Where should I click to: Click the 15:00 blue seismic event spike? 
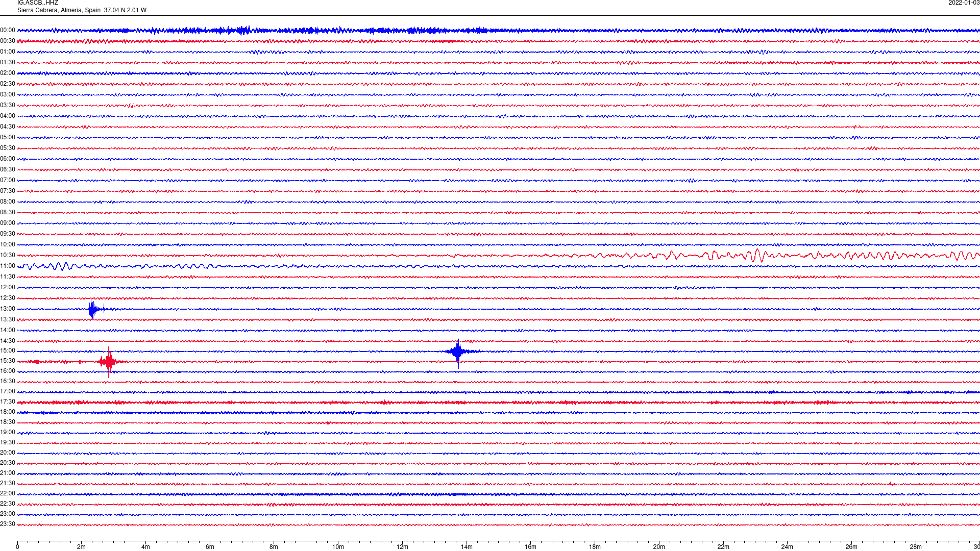click(458, 352)
